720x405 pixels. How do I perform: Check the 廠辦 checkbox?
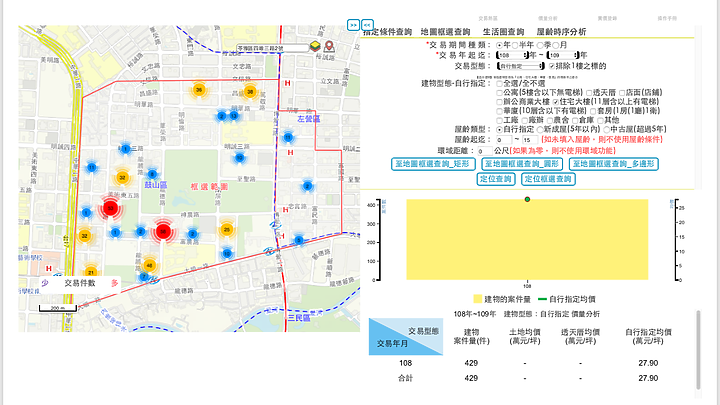click(x=524, y=120)
